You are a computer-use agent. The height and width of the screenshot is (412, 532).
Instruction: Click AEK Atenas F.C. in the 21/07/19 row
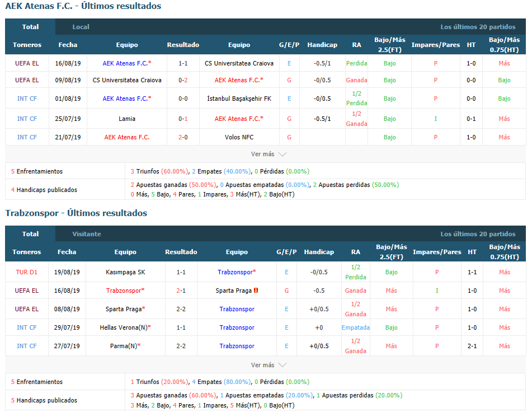point(127,137)
